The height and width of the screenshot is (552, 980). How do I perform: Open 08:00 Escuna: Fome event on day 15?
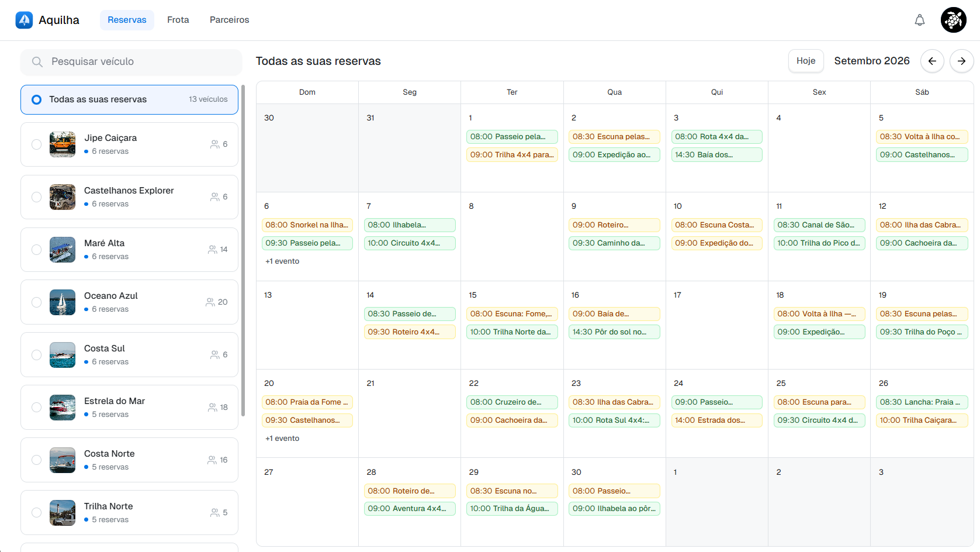pyautogui.click(x=512, y=314)
